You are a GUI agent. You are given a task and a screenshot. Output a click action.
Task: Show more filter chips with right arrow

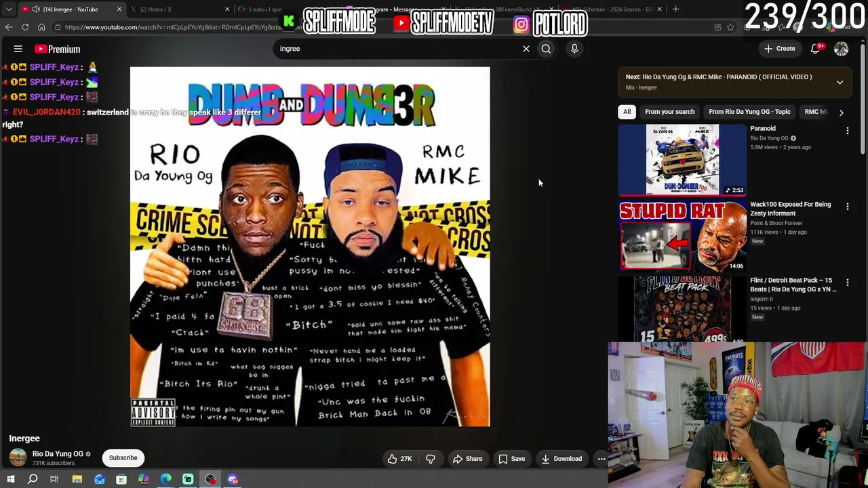(841, 113)
